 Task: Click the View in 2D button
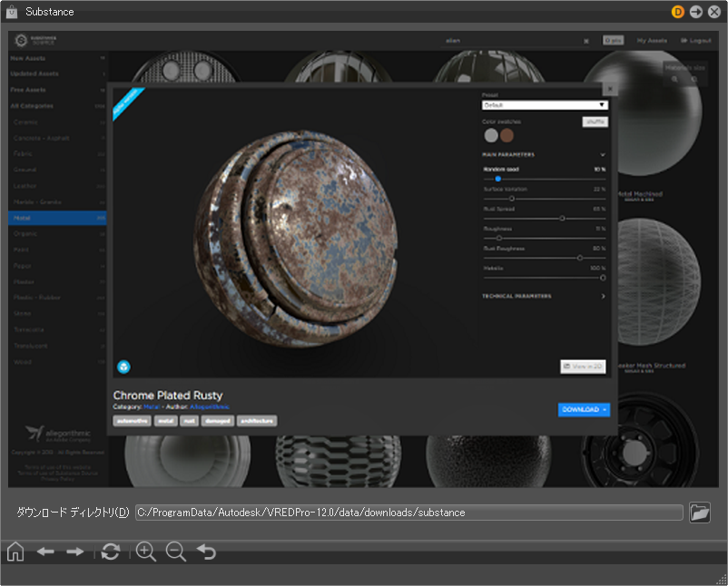tap(583, 366)
